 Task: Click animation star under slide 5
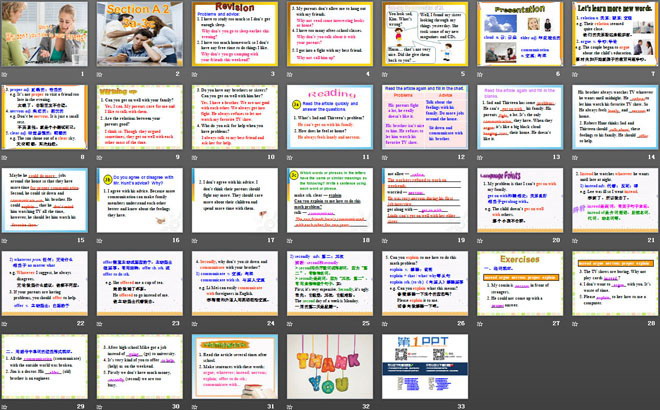coord(385,75)
